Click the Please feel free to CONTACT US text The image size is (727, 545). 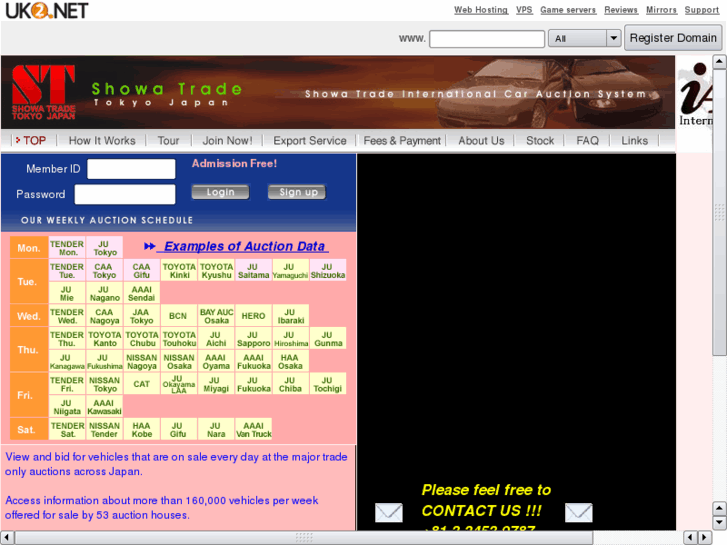[486, 500]
